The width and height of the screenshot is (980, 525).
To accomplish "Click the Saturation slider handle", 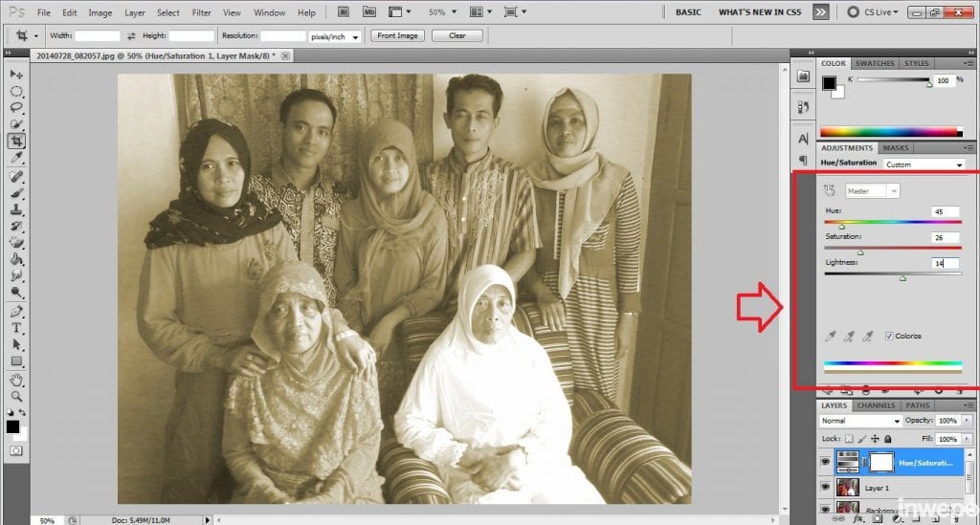I will (x=860, y=252).
